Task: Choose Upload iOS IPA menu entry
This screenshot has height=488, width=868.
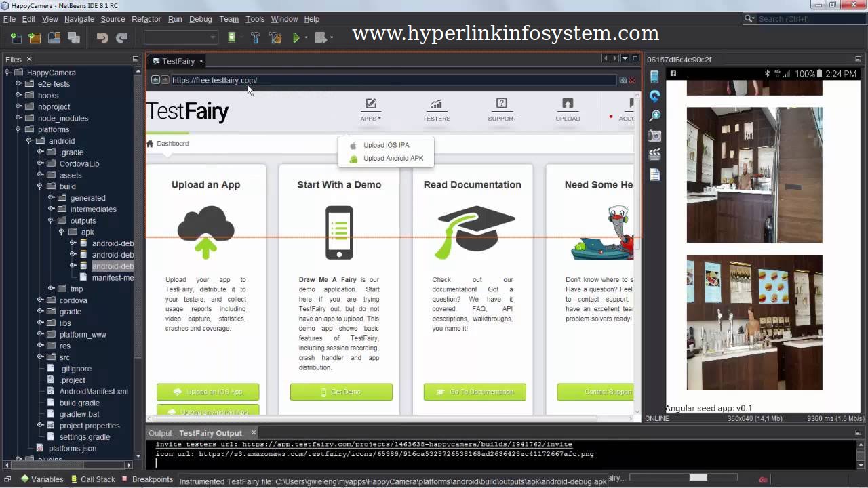Action: pyautogui.click(x=386, y=145)
